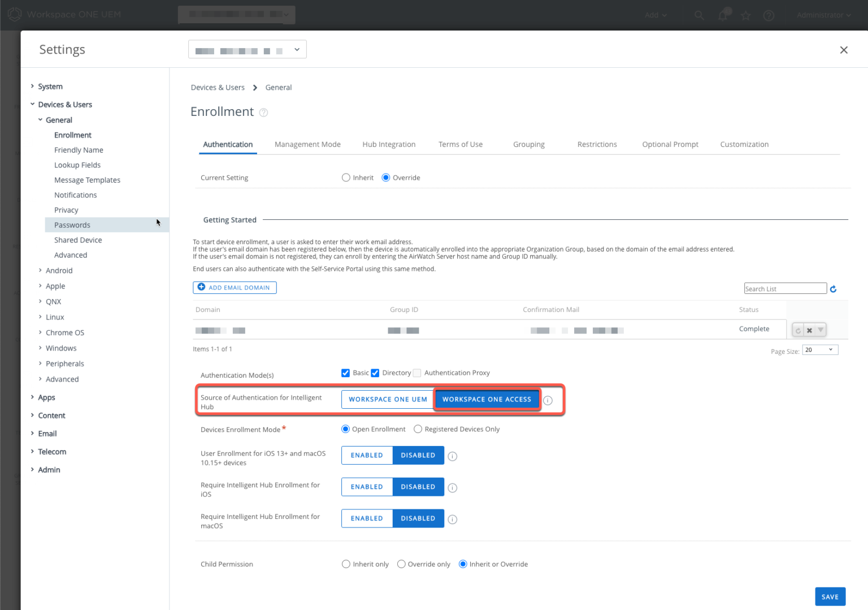Save the enrollment settings
The height and width of the screenshot is (610, 868).
click(830, 596)
